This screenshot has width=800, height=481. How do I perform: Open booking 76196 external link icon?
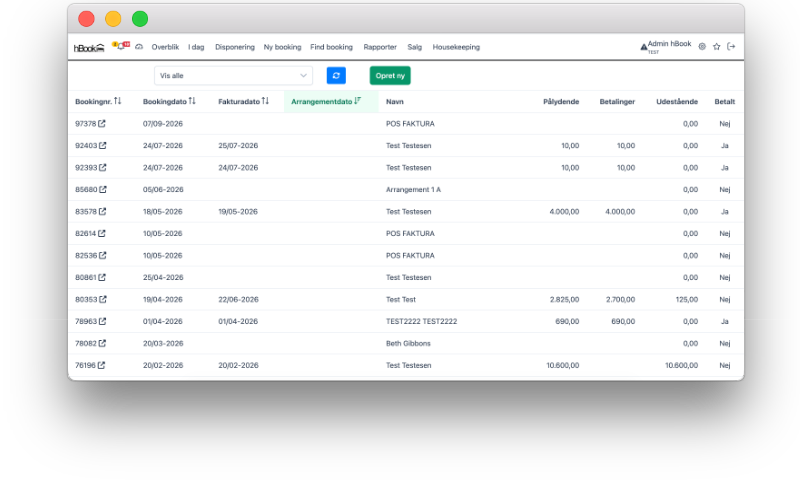click(x=101, y=365)
